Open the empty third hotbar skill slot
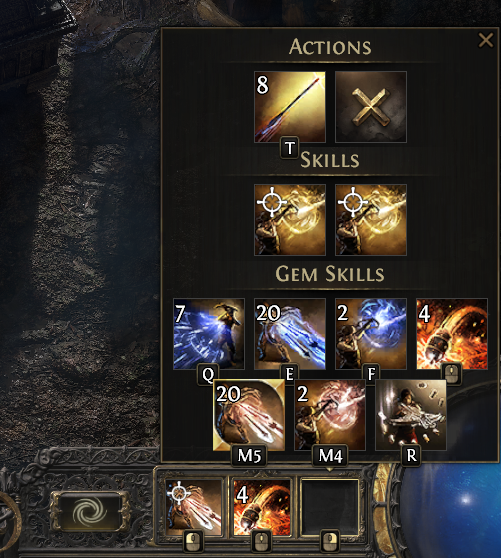The width and height of the screenshot is (501, 558). tap(329, 507)
